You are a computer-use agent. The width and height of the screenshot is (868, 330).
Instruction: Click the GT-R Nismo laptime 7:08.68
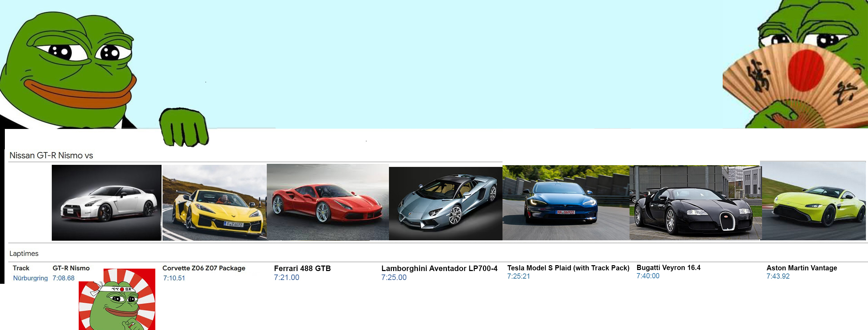64,278
